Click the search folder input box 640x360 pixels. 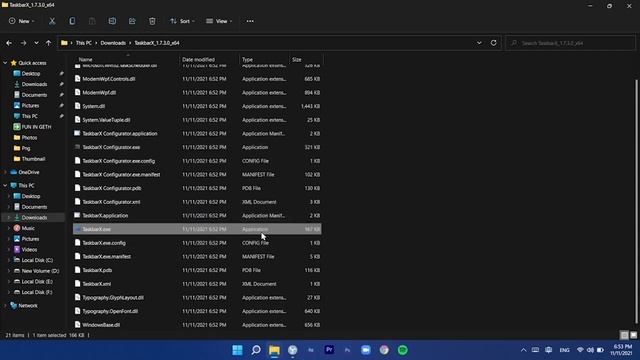coord(571,43)
